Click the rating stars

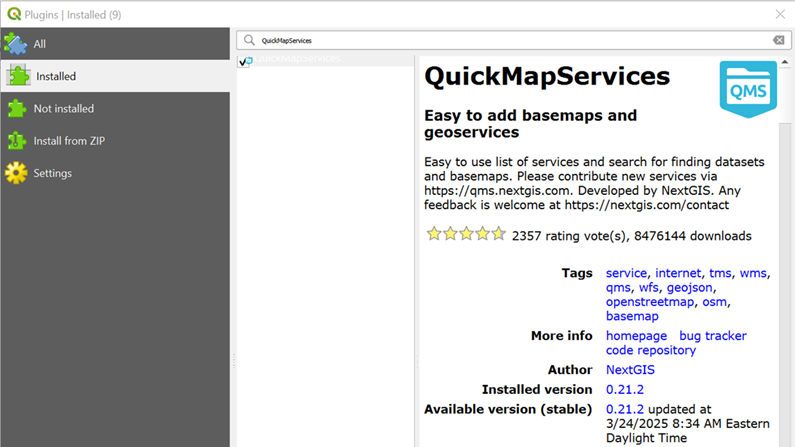(x=465, y=235)
